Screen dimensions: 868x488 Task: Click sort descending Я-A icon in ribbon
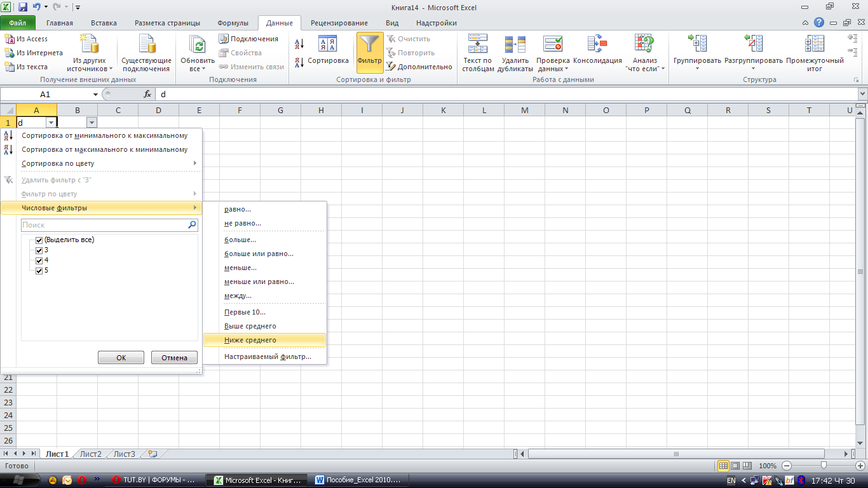tap(299, 62)
